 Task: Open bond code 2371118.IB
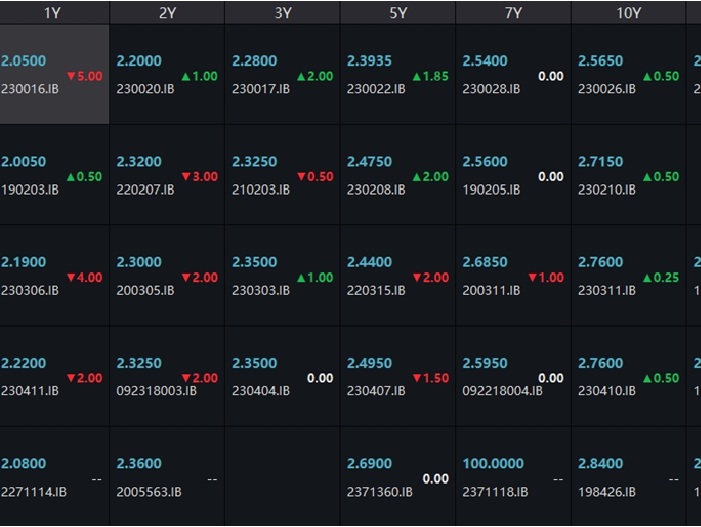tap(495, 492)
